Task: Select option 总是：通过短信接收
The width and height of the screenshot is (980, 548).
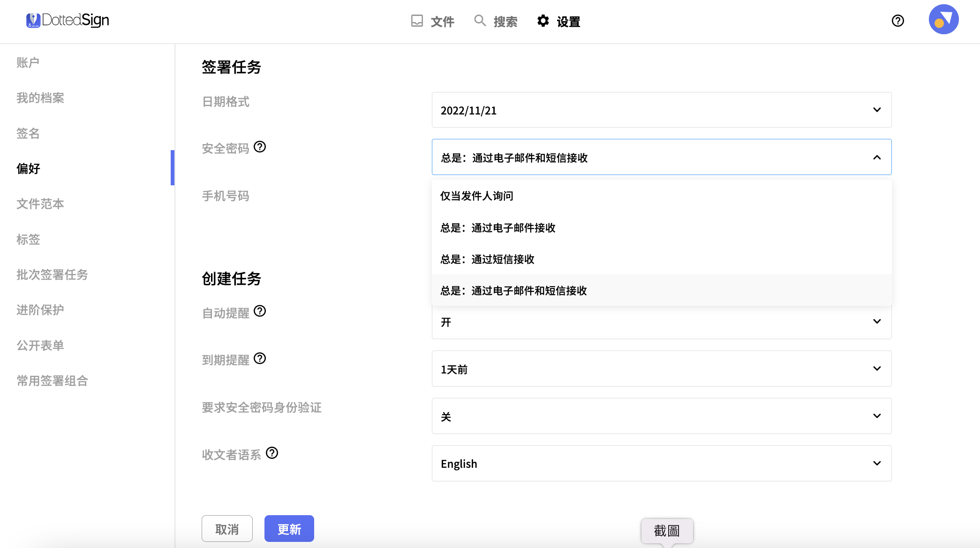Action: (x=662, y=259)
